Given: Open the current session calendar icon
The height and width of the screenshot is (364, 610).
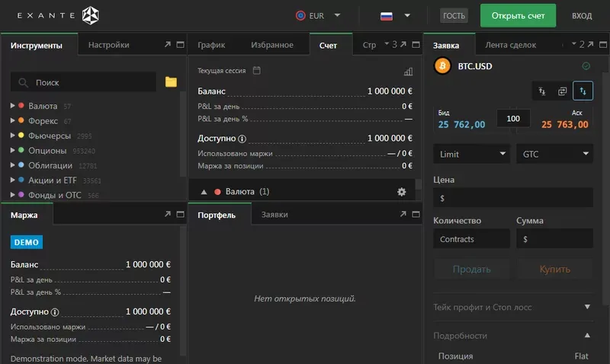Looking at the screenshot, I should (x=256, y=70).
